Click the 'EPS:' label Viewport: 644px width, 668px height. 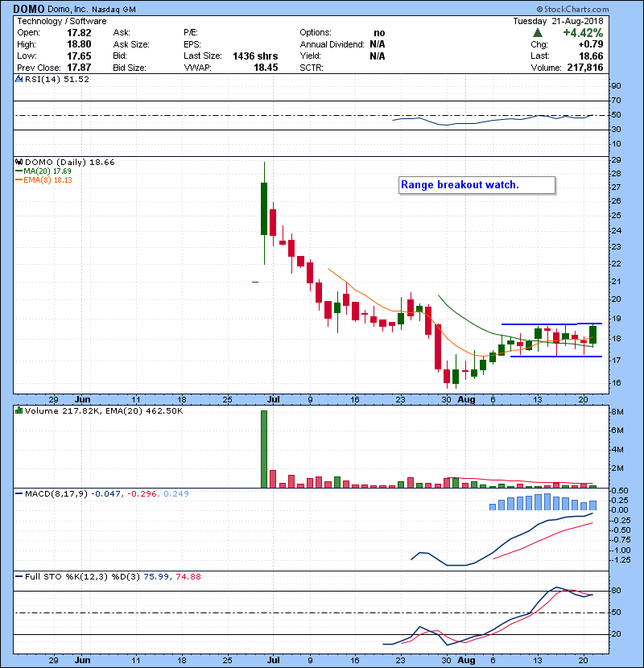(192, 44)
